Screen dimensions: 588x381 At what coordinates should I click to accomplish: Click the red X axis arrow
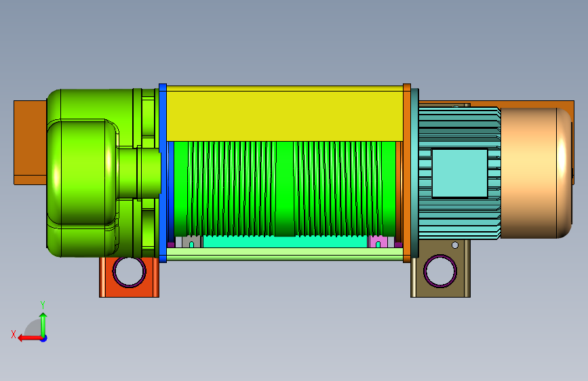click(30, 338)
